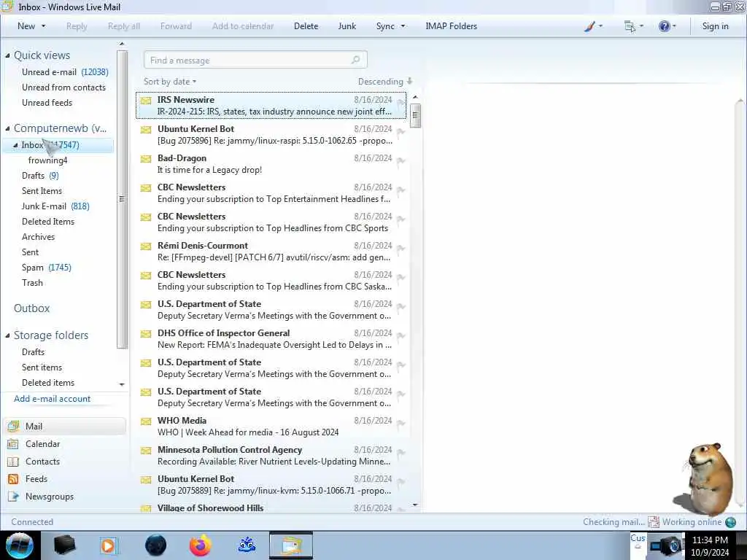Toggle flag on WHO Media message
Viewport: 747px width, 560px height.
400,424
